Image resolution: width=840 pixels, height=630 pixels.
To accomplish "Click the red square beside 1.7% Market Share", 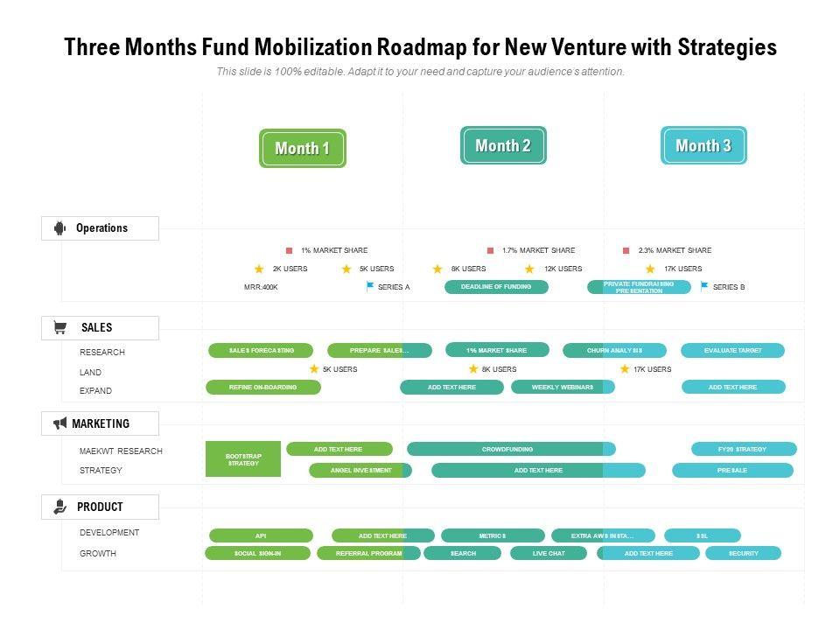I will click(x=491, y=250).
